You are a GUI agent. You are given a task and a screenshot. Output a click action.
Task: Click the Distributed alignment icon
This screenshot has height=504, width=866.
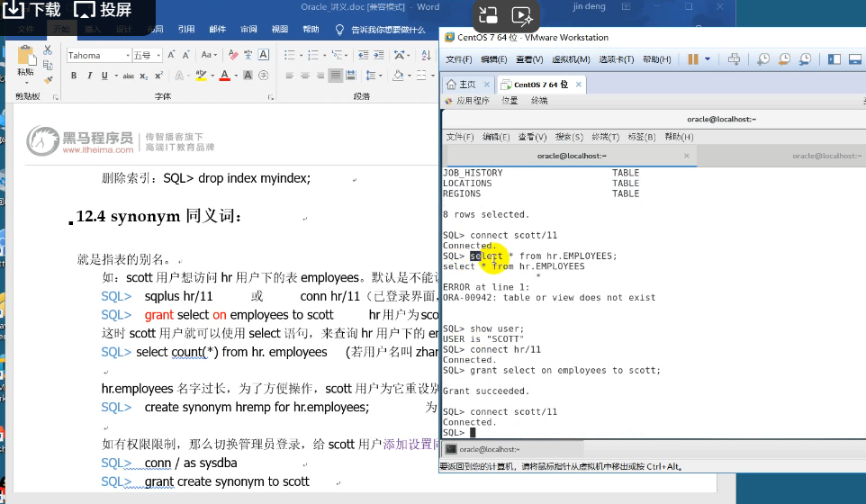point(350,75)
